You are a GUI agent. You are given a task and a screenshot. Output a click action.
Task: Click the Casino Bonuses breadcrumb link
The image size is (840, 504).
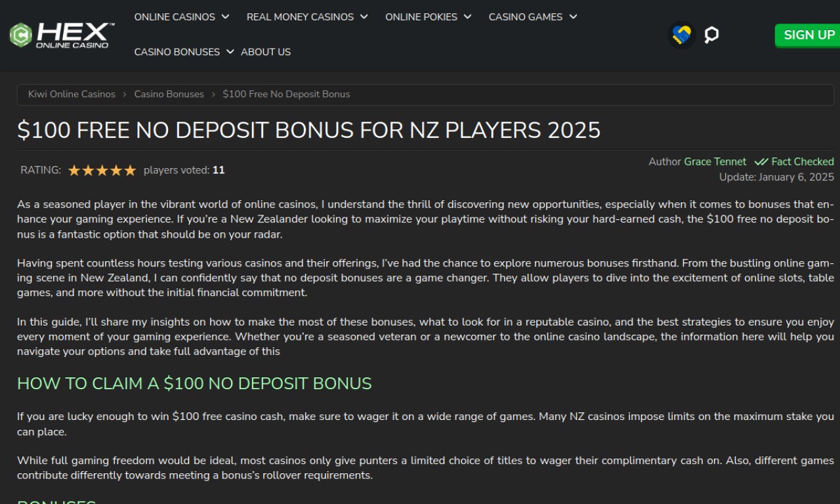[169, 94]
